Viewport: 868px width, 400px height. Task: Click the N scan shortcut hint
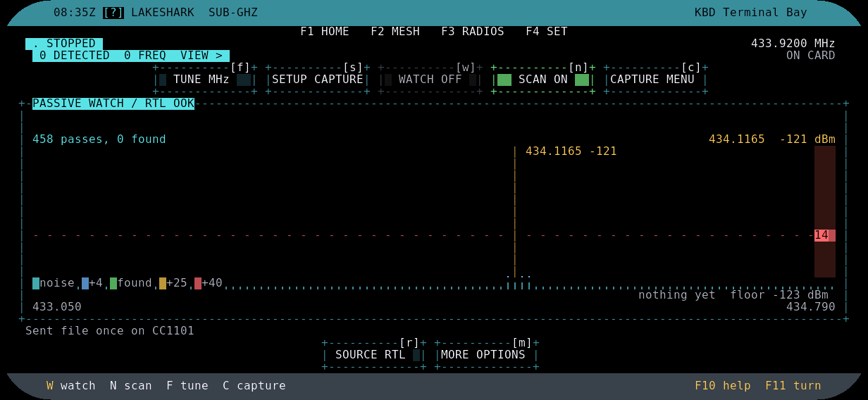[131, 386]
